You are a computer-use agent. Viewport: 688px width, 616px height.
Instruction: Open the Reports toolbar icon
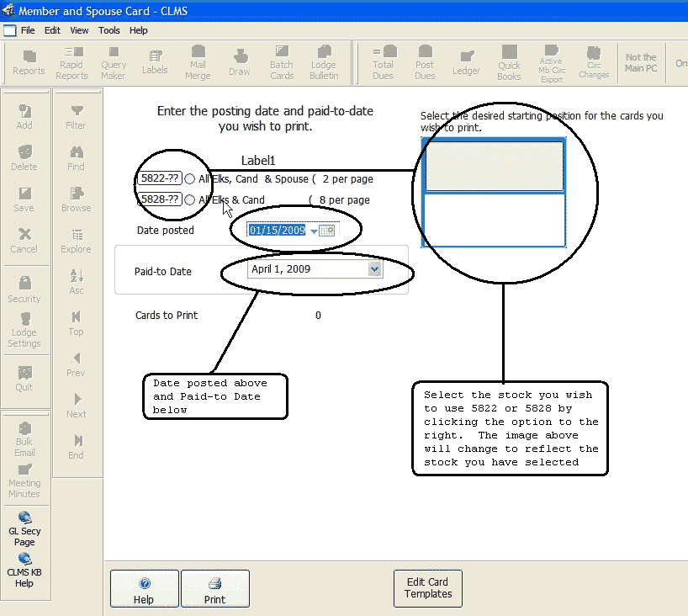[29, 63]
